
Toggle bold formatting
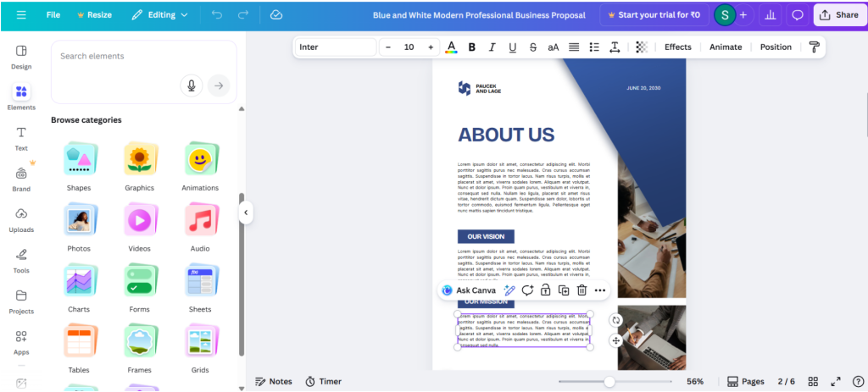point(472,47)
